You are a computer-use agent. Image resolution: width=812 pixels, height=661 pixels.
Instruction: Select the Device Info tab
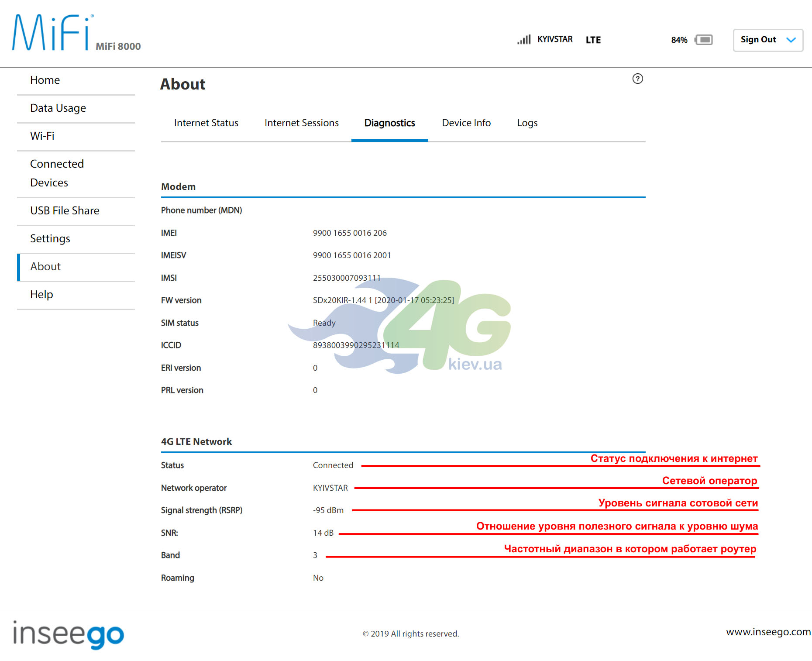tap(466, 123)
